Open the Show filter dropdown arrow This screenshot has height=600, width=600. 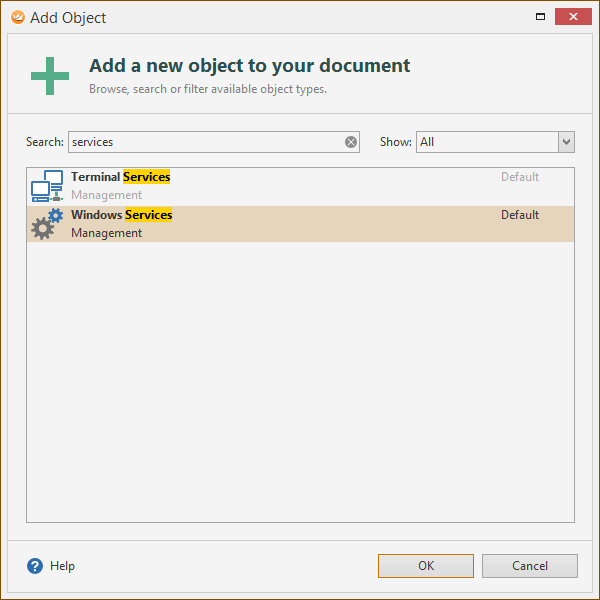(x=566, y=142)
